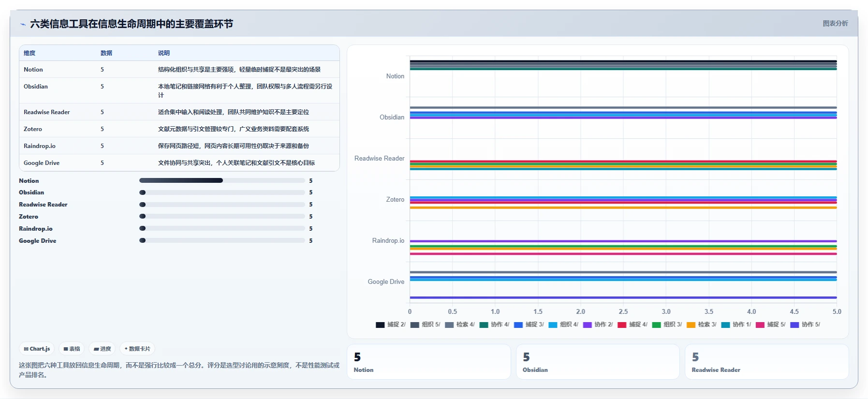Toggle the 协作 4/ legend entry
Viewport: 868px width, 399px height.
point(494,325)
